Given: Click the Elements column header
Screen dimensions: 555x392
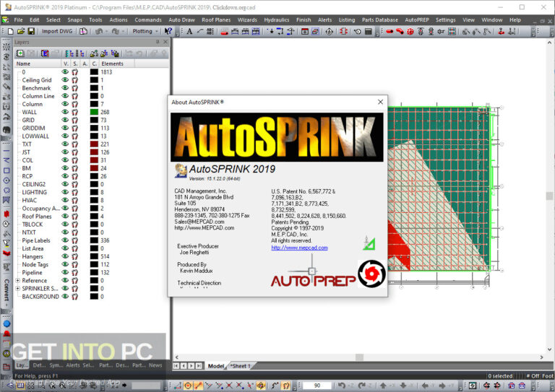Looking at the screenshot, I should pyautogui.click(x=116, y=64).
